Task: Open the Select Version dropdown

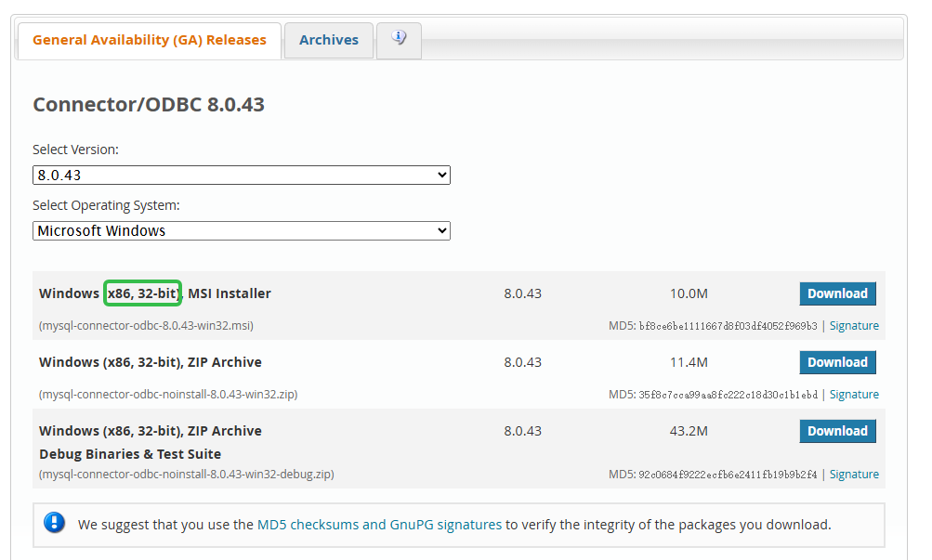Action: (x=242, y=175)
